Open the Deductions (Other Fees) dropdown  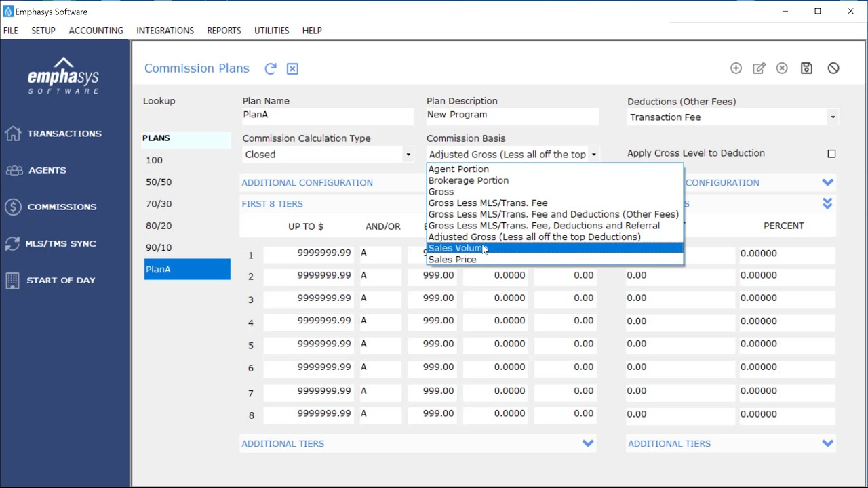click(x=832, y=117)
